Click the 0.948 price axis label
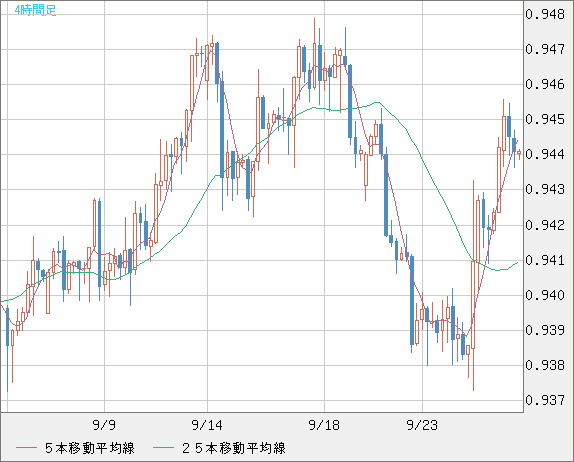574x462 pixels. [x=545, y=14]
